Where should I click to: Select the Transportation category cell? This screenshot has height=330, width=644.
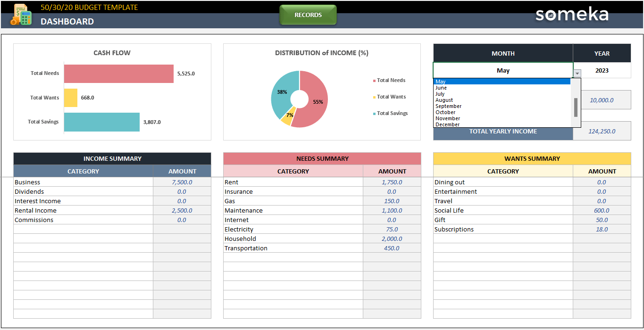293,248
